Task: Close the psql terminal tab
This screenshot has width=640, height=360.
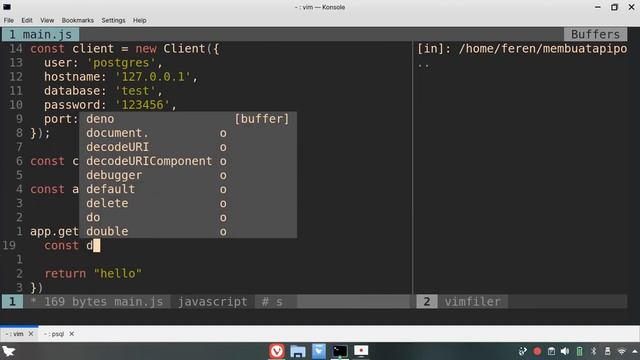Action: click(x=72, y=334)
